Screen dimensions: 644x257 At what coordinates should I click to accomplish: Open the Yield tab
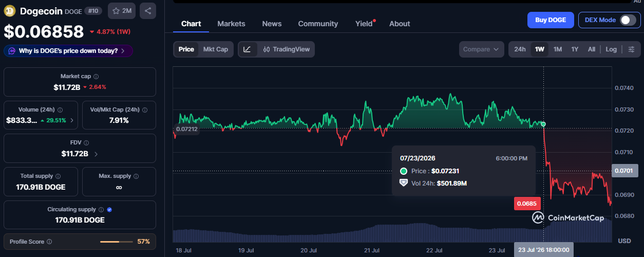tap(364, 24)
